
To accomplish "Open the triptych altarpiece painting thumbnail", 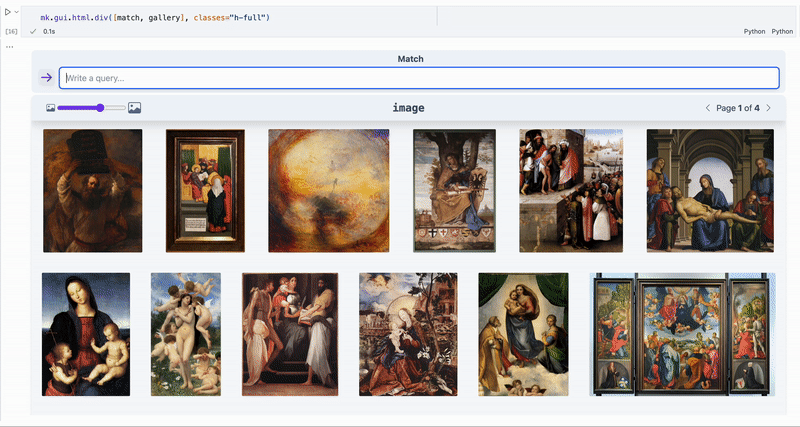I will coord(683,333).
